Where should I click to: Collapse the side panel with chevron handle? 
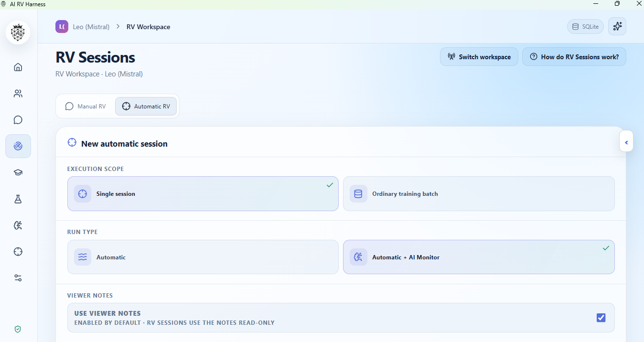coord(626,142)
